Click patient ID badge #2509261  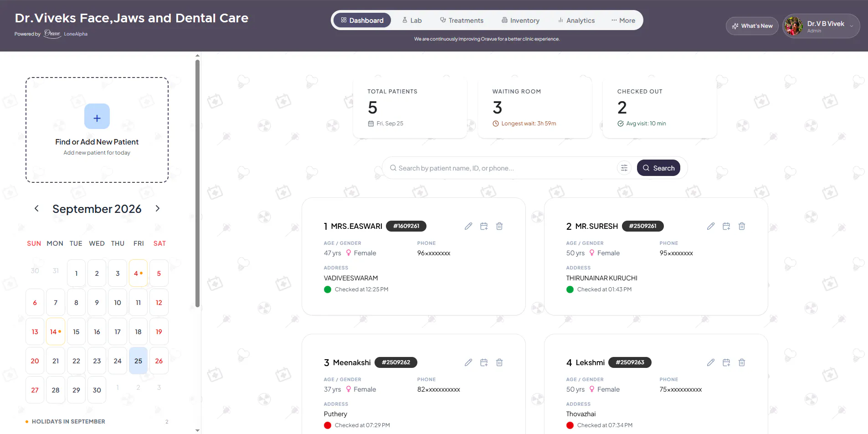(642, 226)
